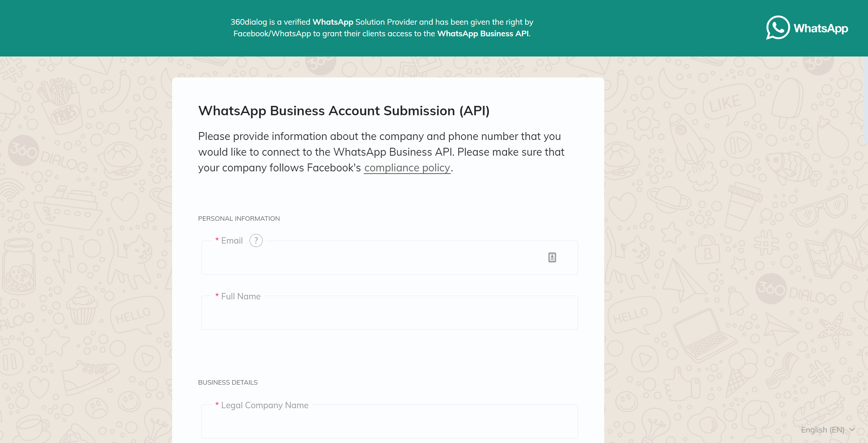
Task: Focus the Legal Company Name input field
Action: (x=389, y=421)
